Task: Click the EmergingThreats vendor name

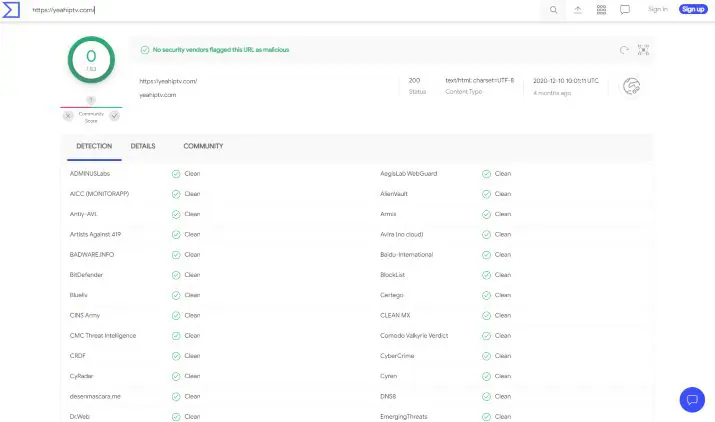Action: 404,417
